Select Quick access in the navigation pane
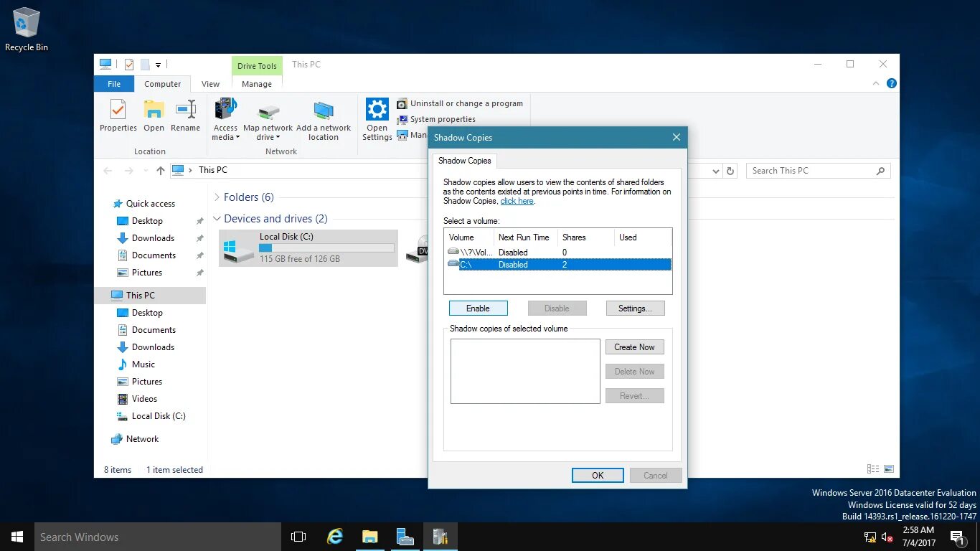 tap(150, 204)
